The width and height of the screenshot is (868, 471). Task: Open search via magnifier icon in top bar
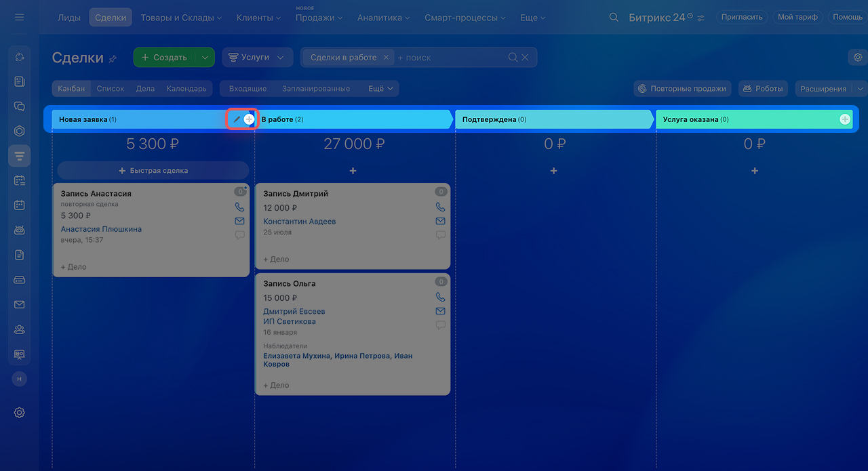pos(614,17)
